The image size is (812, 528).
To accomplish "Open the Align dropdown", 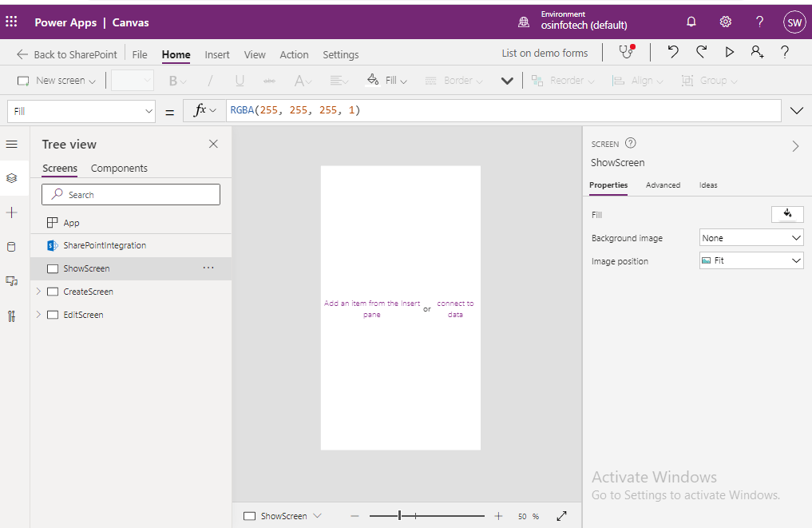I will (x=637, y=81).
